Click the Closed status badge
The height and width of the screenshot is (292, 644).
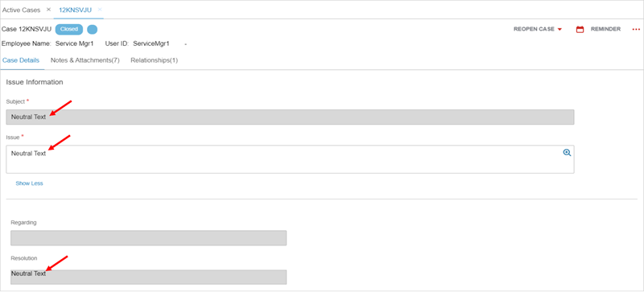pyautogui.click(x=69, y=29)
